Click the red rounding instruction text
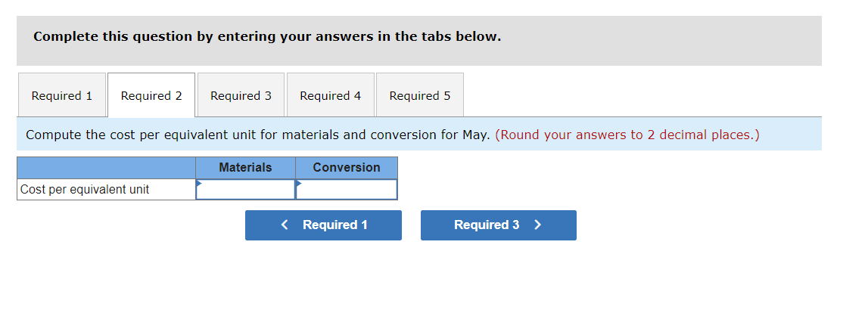This screenshot has width=868, height=310. (627, 135)
